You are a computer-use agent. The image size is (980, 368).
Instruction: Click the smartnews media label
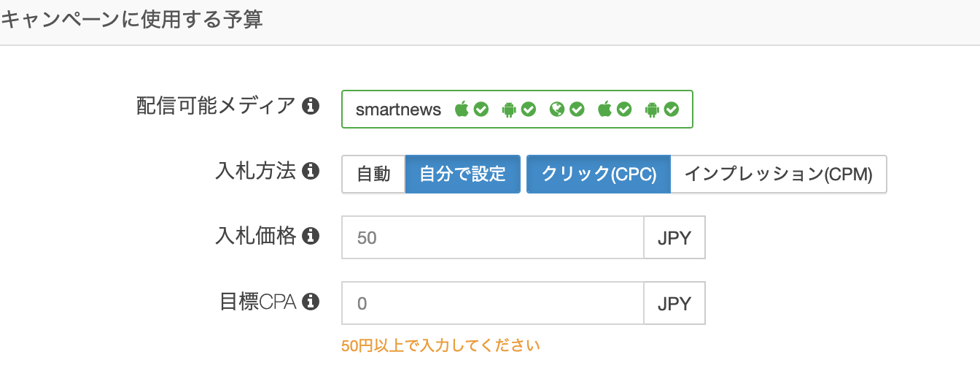coord(398,110)
